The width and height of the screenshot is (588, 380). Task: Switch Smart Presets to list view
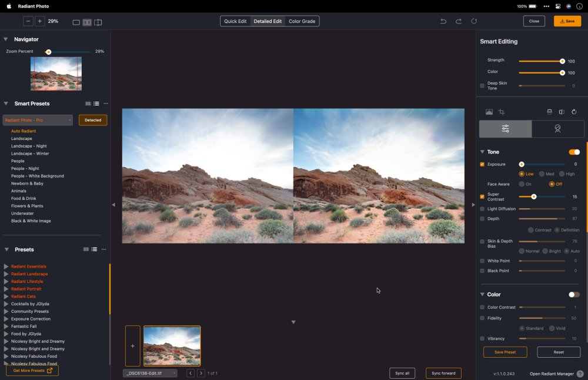(x=96, y=104)
